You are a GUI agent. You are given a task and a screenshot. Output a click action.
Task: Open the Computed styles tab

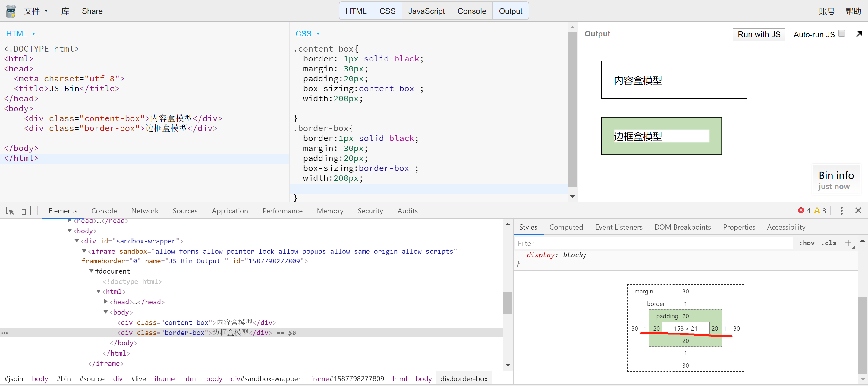tap(566, 227)
